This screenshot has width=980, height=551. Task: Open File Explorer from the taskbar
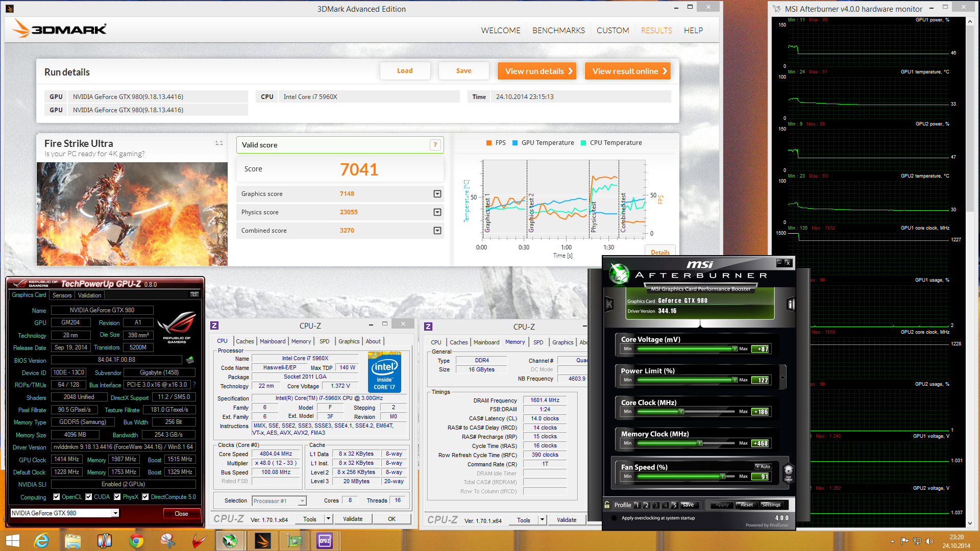pos(73,541)
